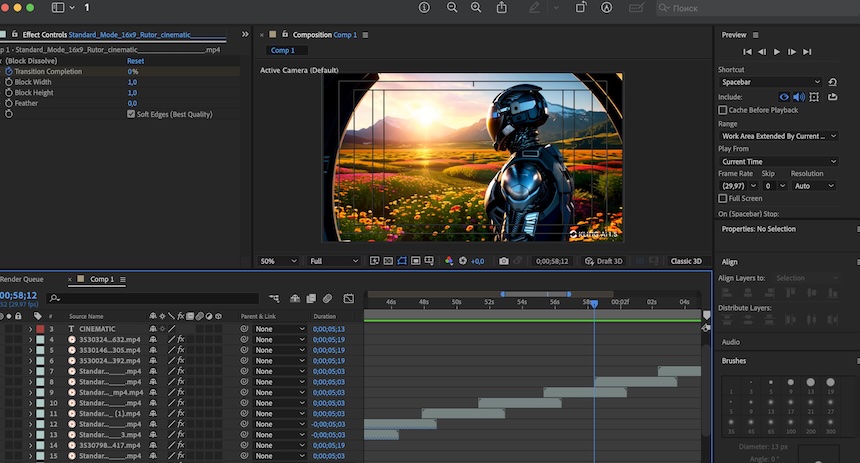Enable the Full Screen checkbox
This screenshot has height=463, width=860.
click(723, 198)
